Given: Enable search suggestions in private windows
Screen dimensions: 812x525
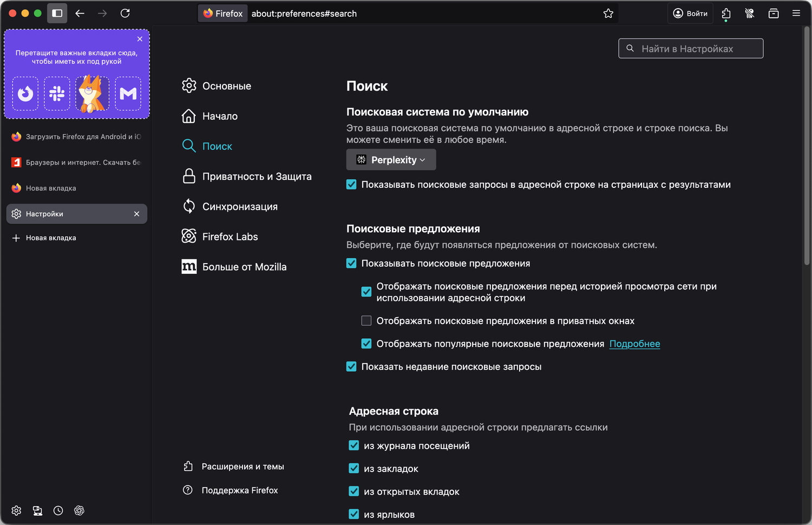Looking at the screenshot, I should tap(366, 321).
